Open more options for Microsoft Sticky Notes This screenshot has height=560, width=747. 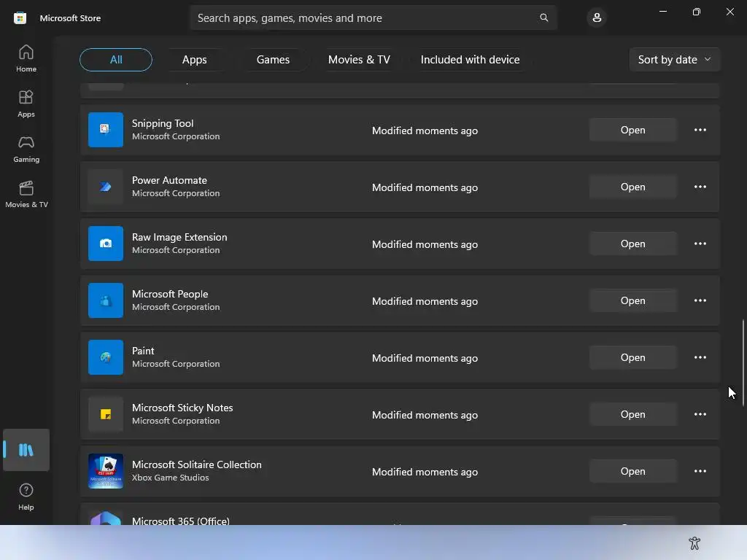700,414
